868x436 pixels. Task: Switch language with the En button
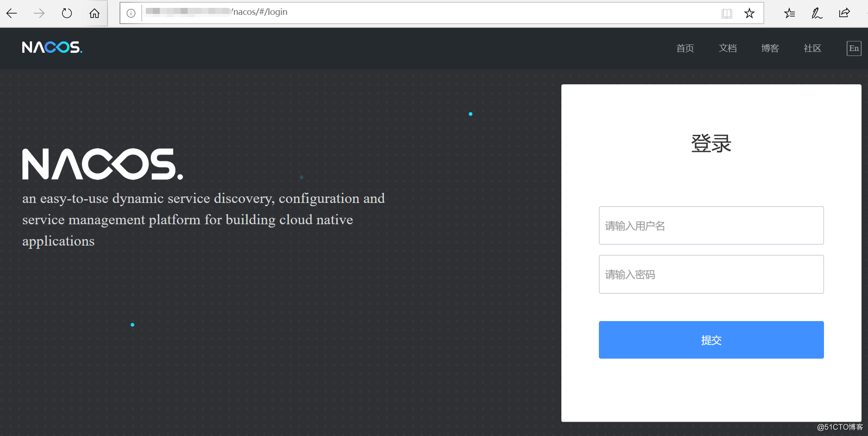[x=854, y=48]
